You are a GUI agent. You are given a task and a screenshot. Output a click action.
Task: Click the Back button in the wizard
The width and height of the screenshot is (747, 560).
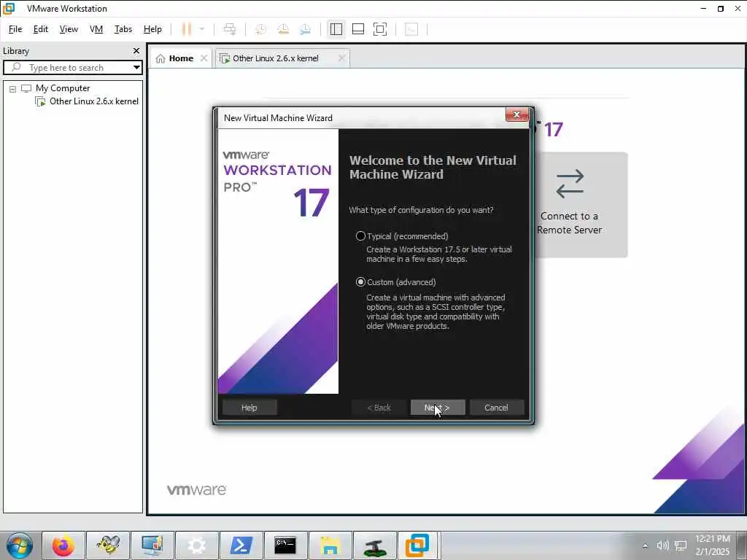click(379, 408)
